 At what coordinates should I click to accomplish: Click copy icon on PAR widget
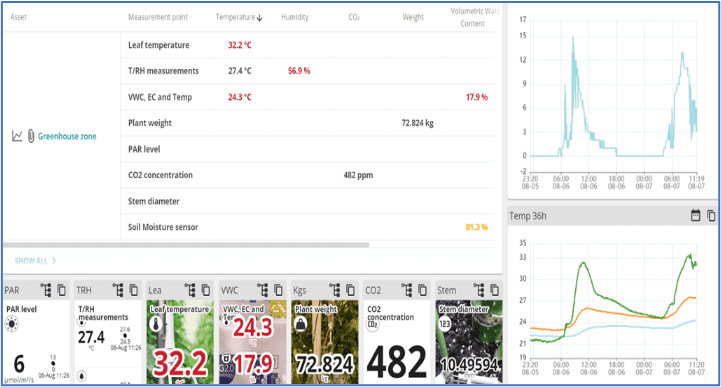pyautogui.click(x=61, y=290)
